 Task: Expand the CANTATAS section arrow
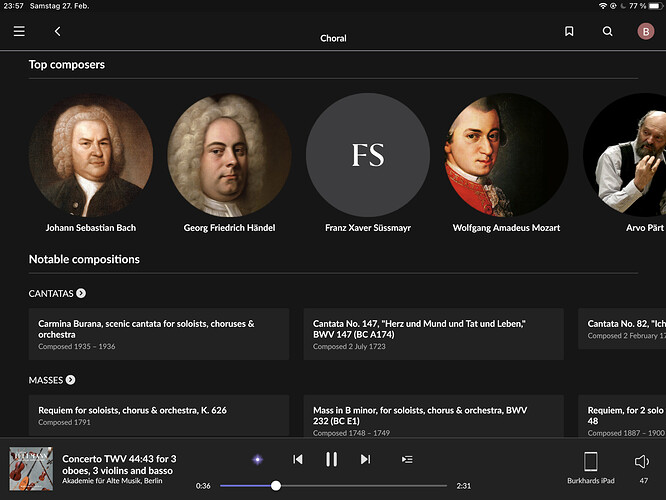[x=81, y=293]
